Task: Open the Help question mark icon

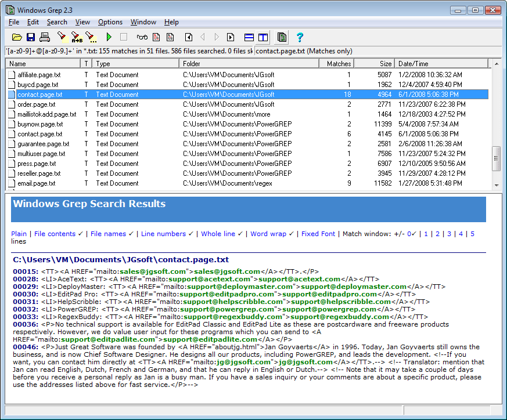Action: tap(300, 37)
